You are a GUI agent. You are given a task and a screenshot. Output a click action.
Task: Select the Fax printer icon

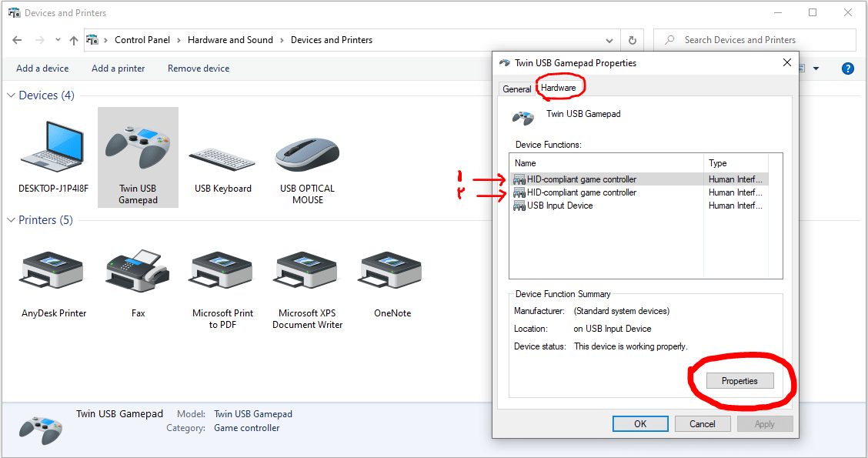(138, 271)
